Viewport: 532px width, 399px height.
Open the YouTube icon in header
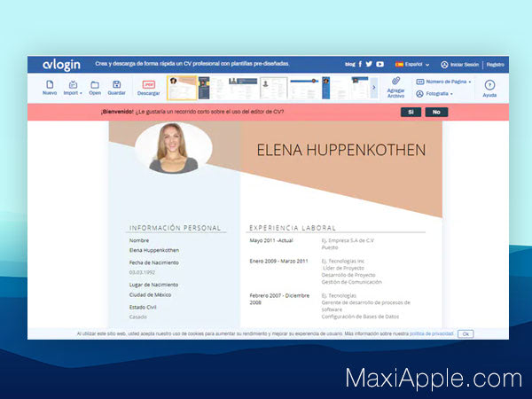[380, 64]
